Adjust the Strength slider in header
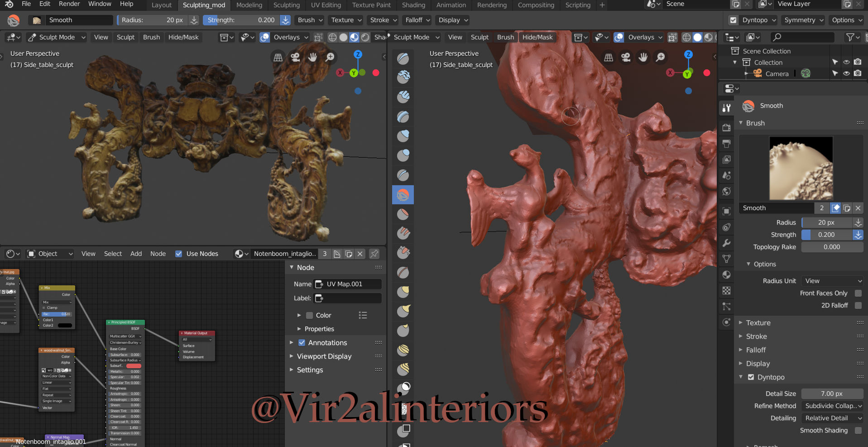Viewport: 868px width, 447px height. (241, 20)
